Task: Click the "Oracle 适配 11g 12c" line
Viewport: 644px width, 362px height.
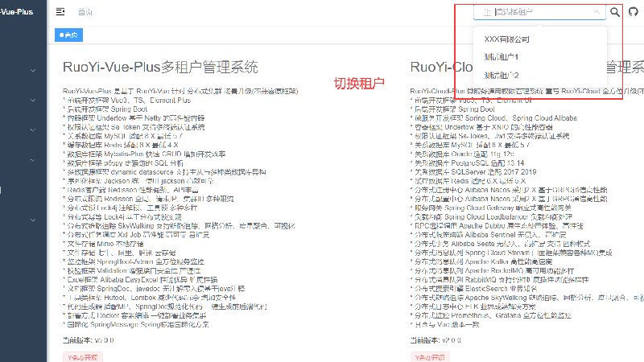Action: (462, 154)
